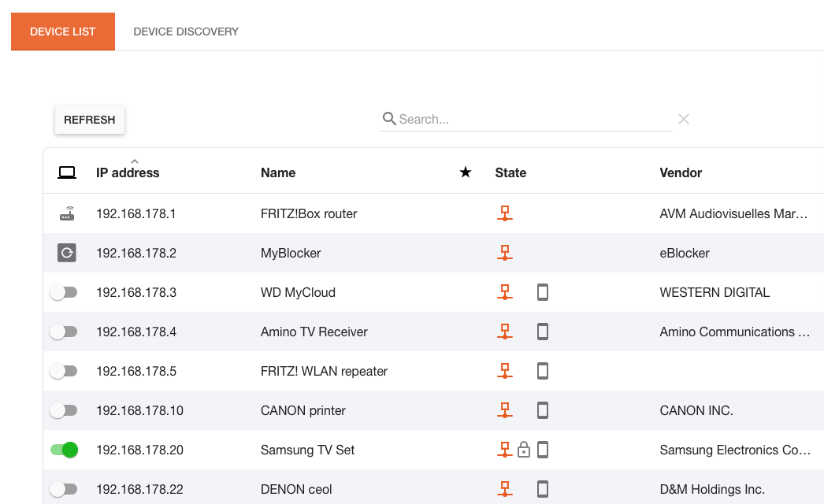The width and height of the screenshot is (824, 504).
Task: Click the WESTERN DIGITAL vendor cell
Action: coord(715,293)
